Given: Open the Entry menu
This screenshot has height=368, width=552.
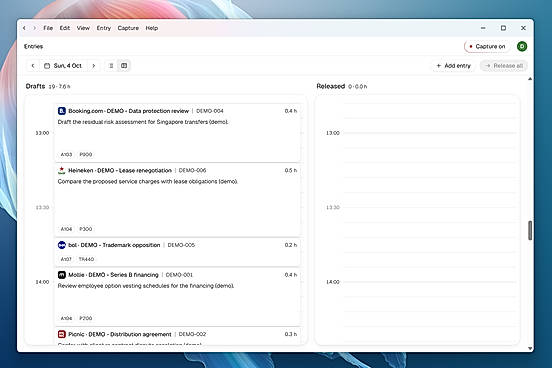Looking at the screenshot, I should [104, 28].
